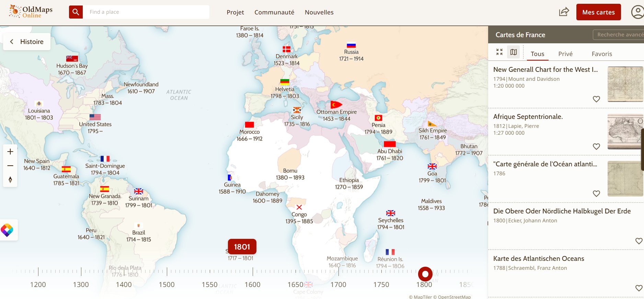Click the Abu Dhabi flag icon
Viewport: 644px width, 299px height.
coord(390,144)
